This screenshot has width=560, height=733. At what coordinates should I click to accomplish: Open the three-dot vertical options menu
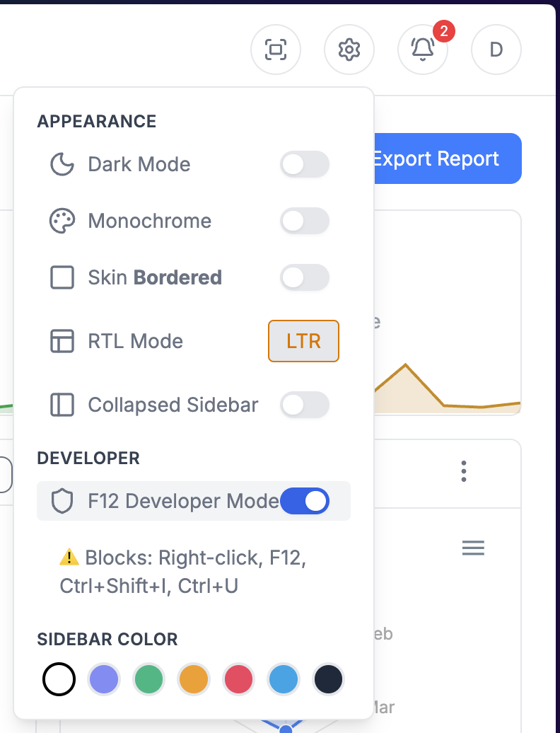(x=464, y=471)
